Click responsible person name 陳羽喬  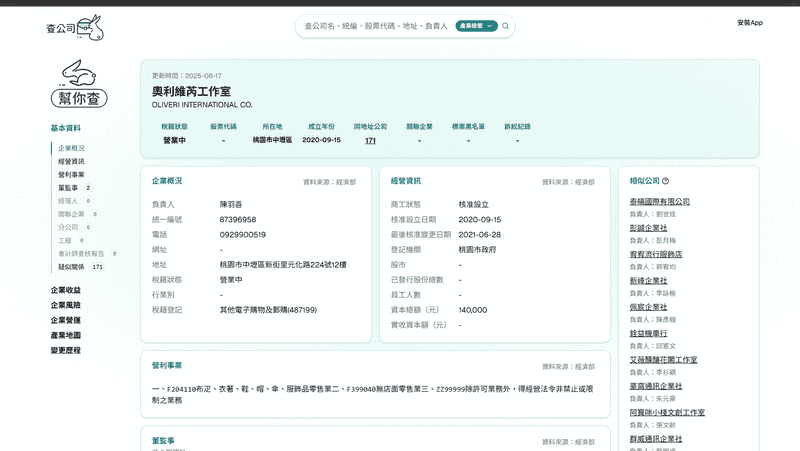tap(231, 205)
